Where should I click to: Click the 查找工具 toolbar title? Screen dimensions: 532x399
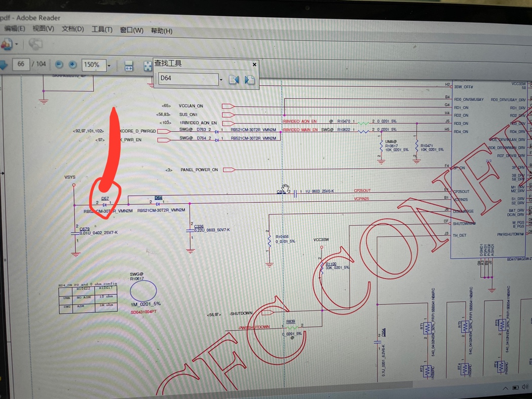168,63
